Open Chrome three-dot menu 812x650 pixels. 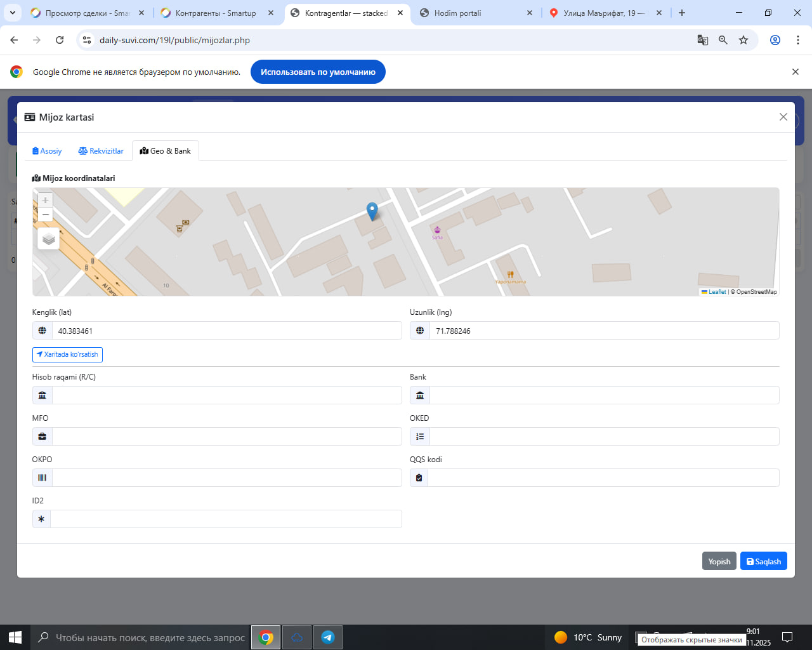(798, 40)
